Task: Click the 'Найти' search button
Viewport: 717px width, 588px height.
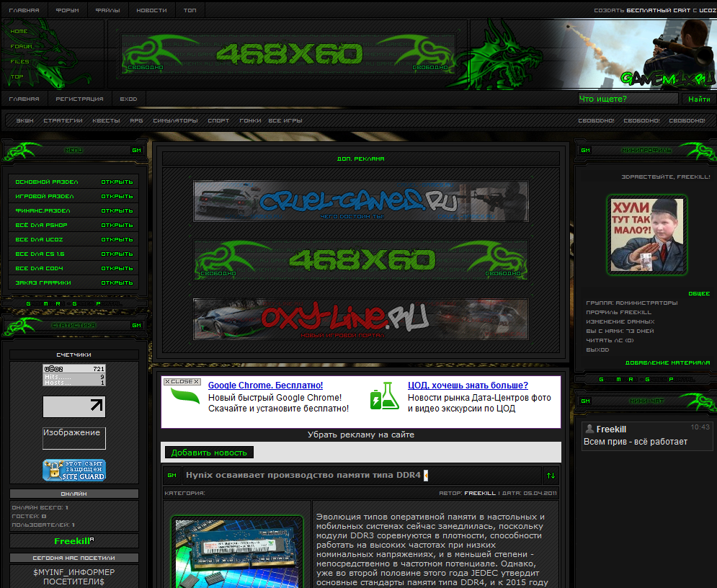Action: [x=699, y=99]
